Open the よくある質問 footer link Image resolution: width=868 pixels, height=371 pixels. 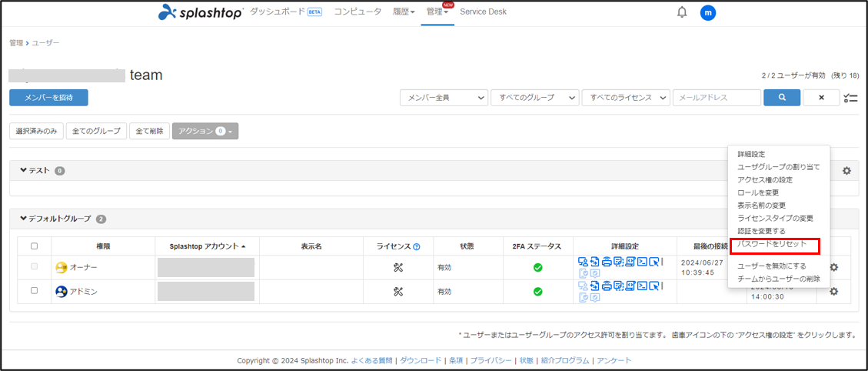373,360
